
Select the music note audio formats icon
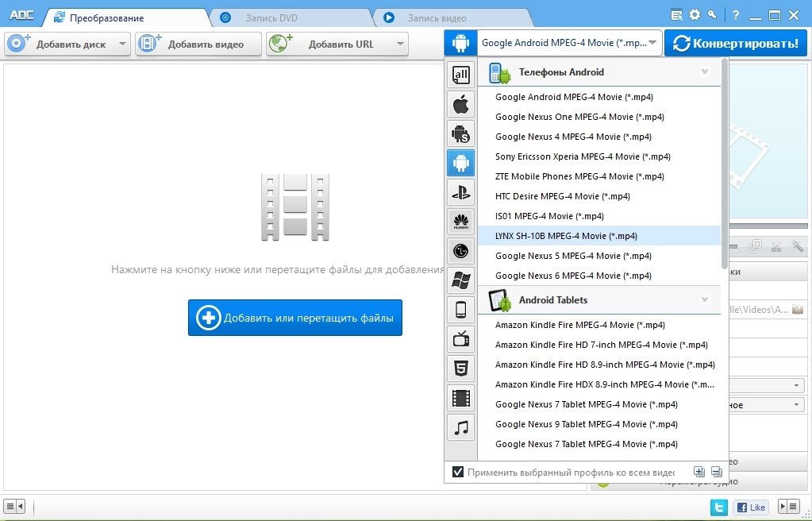point(460,428)
